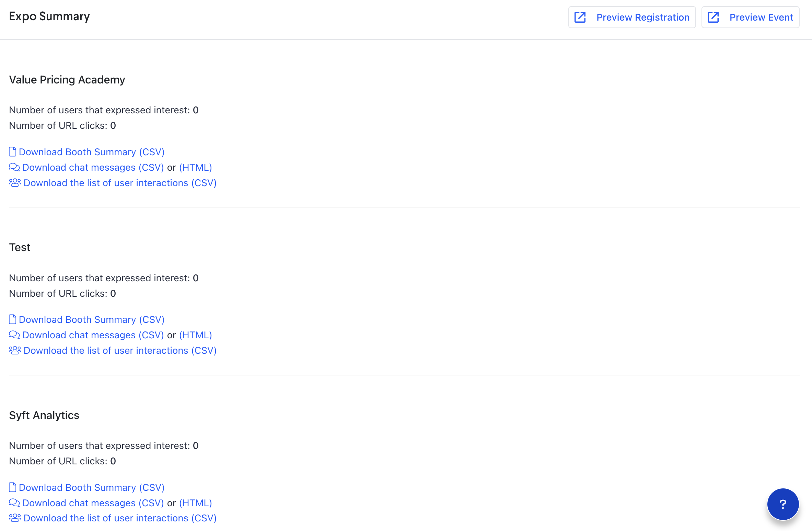
Task: Download Booth Summary CSV for Test booth
Action: [x=92, y=319]
